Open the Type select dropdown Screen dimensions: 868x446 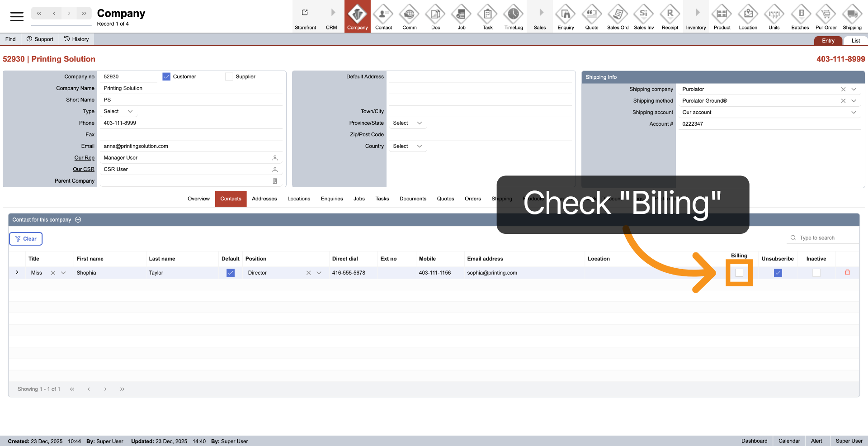[x=118, y=111]
